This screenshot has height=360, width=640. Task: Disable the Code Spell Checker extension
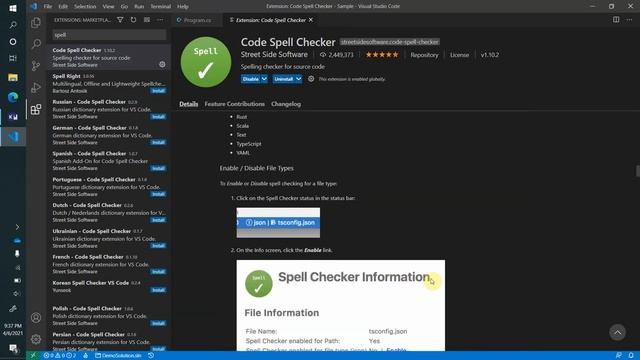click(x=250, y=79)
